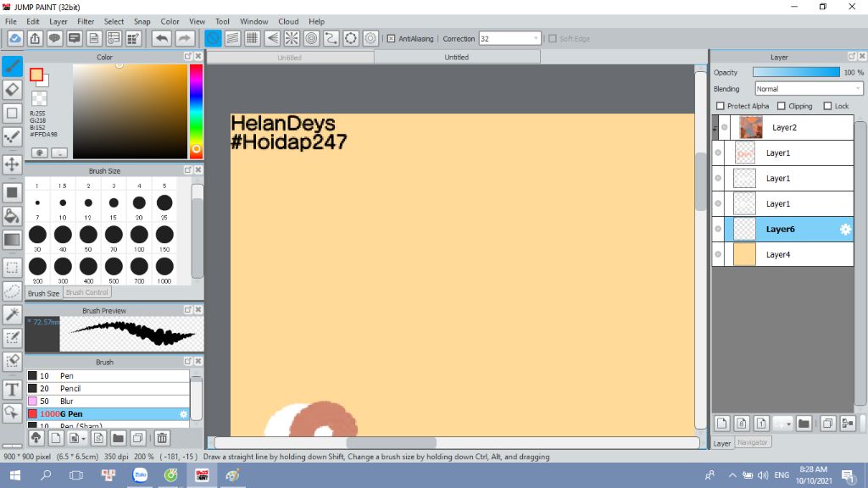Toggle the Soft Edge checkbox
Screen dimensions: 868x488
[552, 39]
